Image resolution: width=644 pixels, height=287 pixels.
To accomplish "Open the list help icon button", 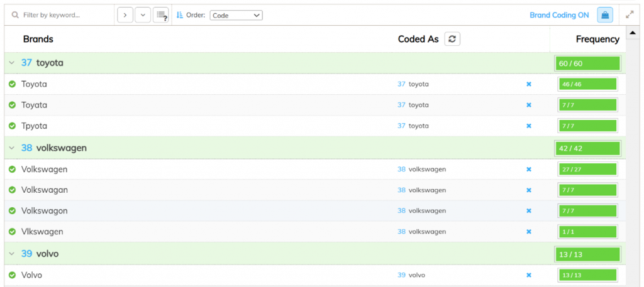I will pos(160,15).
